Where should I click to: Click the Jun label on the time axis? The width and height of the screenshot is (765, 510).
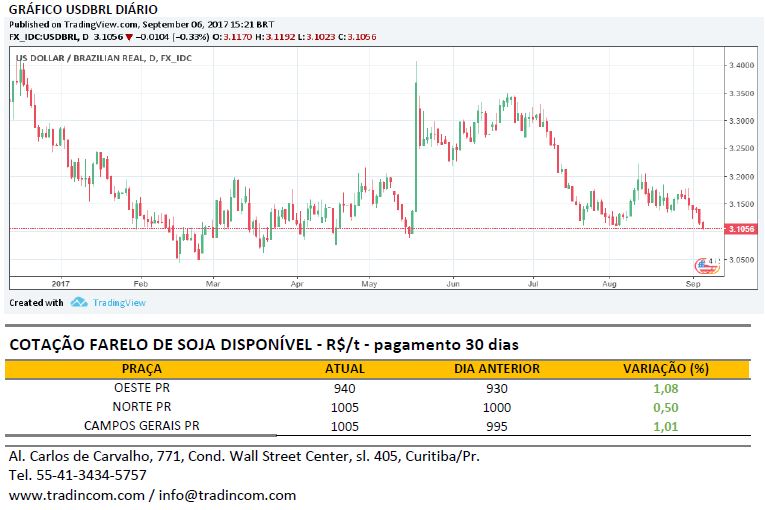pos(453,284)
